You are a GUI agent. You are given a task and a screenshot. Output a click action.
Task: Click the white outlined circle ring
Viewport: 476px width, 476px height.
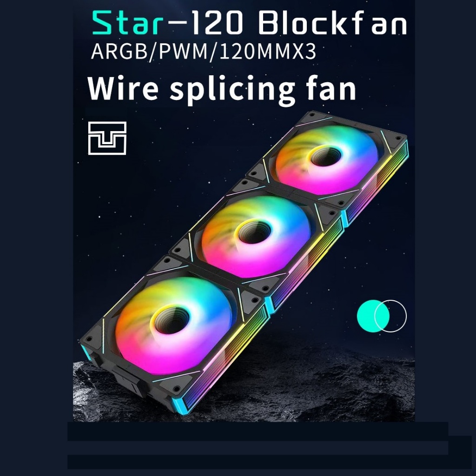[x=390, y=316]
